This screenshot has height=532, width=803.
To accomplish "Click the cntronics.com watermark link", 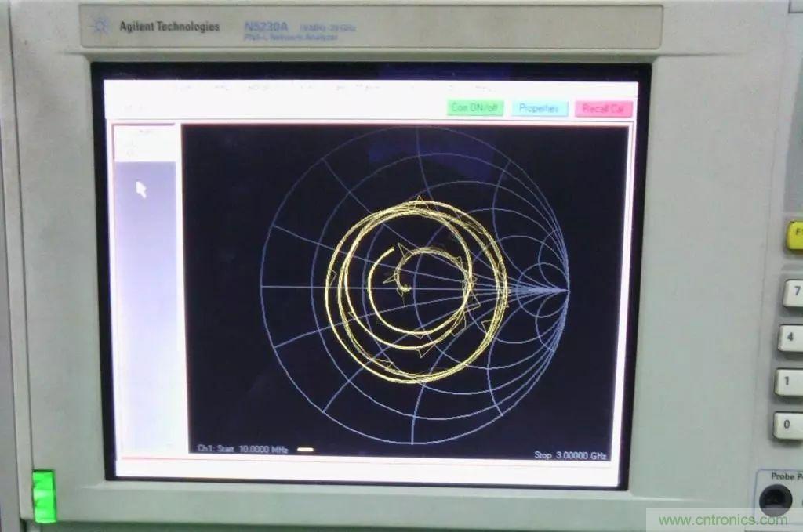I will click(721, 520).
